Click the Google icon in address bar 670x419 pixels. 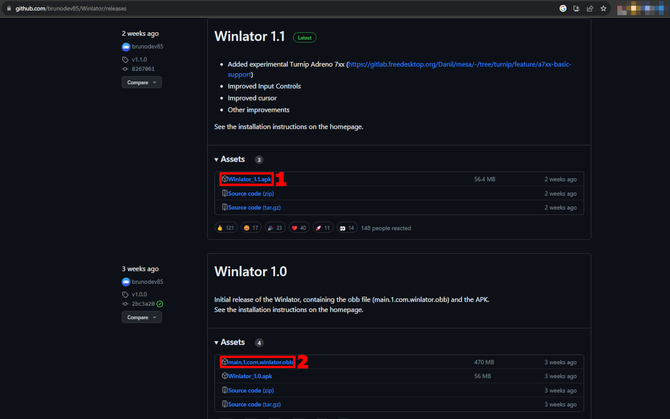(x=563, y=9)
